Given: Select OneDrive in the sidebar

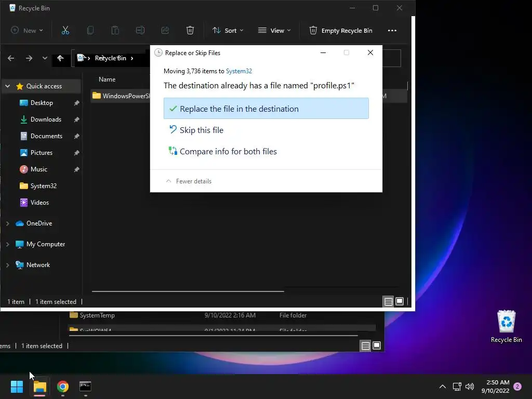Looking at the screenshot, I should click(39, 223).
